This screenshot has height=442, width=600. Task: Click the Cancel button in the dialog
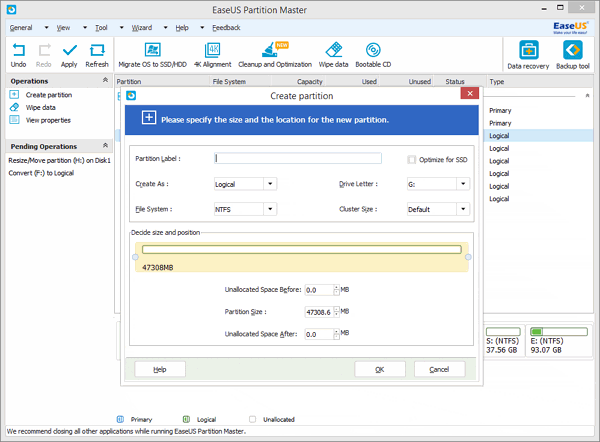(439, 369)
